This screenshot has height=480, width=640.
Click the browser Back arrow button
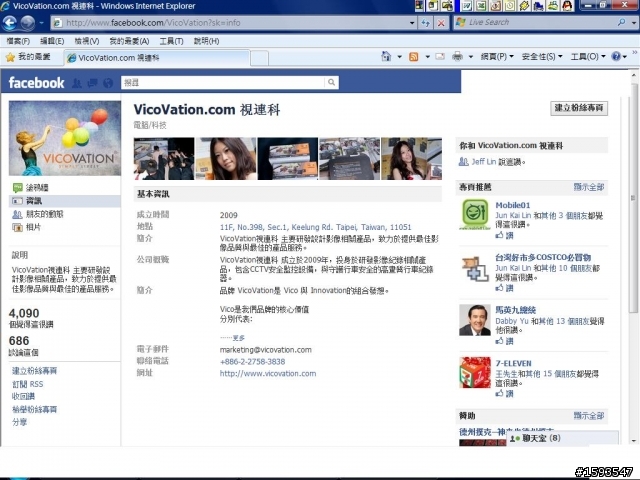pos(9,22)
